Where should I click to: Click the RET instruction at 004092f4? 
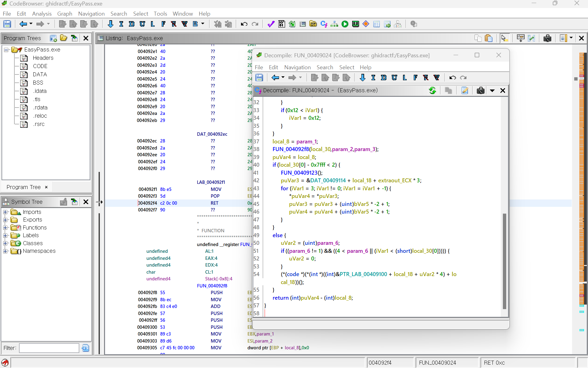coord(214,203)
